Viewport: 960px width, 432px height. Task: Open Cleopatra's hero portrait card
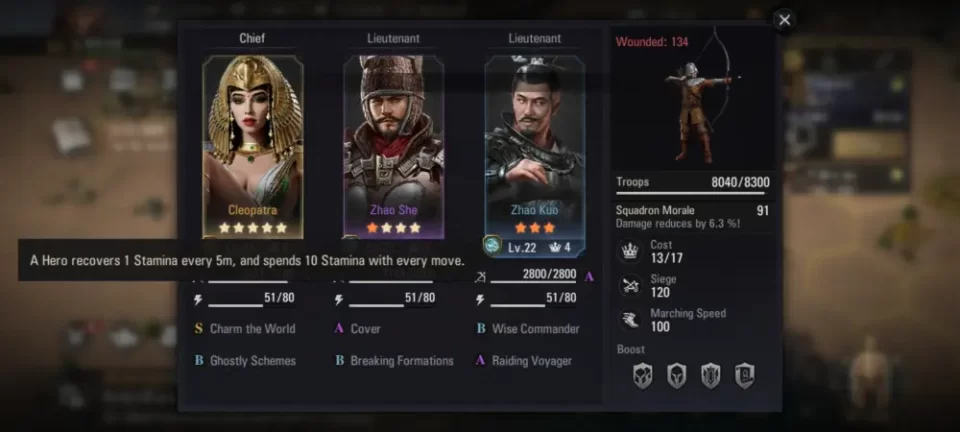pyautogui.click(x=253, y=146)
